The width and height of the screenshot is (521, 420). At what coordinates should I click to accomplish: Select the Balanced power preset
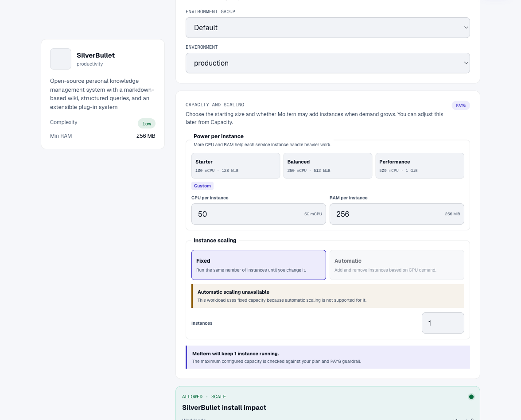point(328,166)
